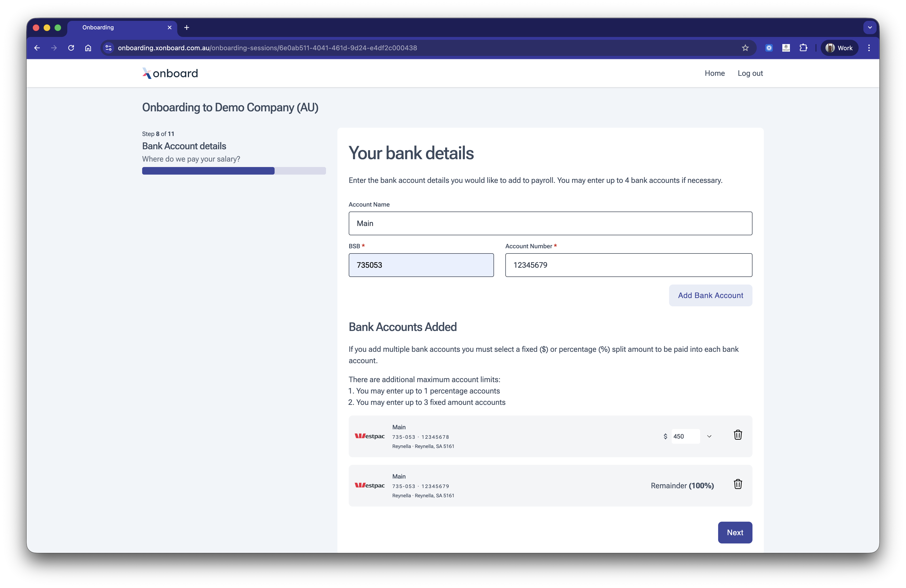Image resolution: width=906 pixels, height=588 pixels.
Task: Click the browser home icon
Action: pos(88,48)
